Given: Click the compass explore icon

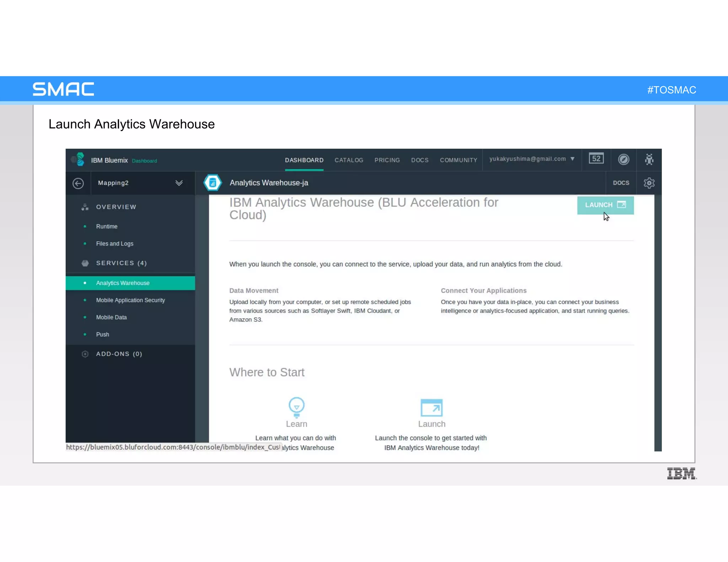Looking at the screenshot, I should (623, 160).
